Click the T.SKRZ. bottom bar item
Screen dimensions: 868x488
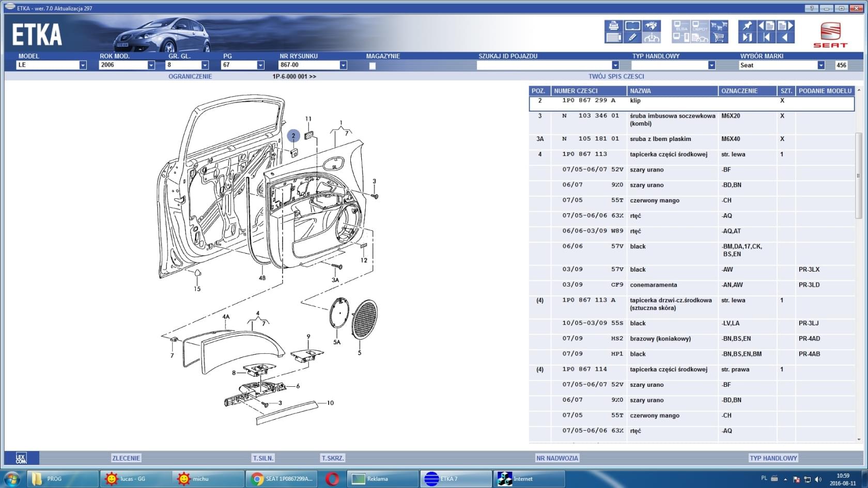333,458
